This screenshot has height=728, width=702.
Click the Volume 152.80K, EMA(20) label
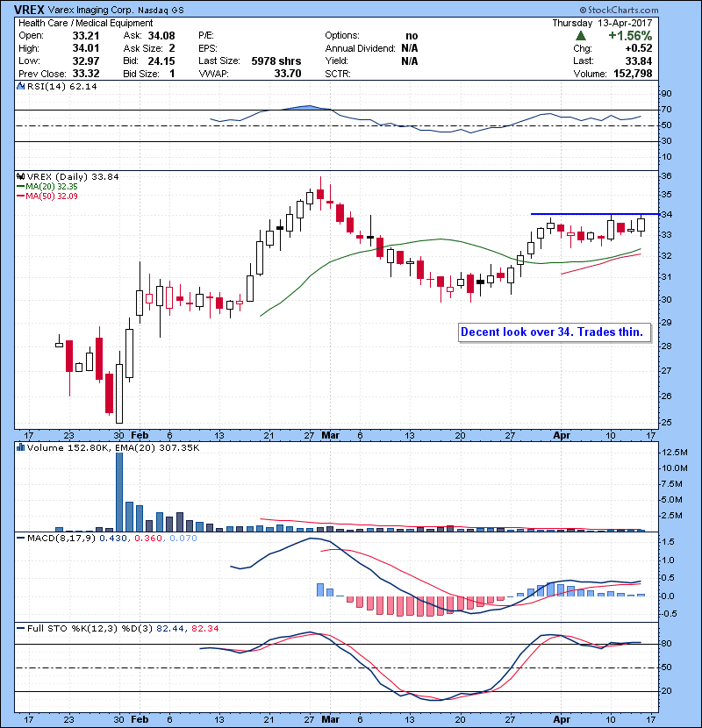click(113, 447)
